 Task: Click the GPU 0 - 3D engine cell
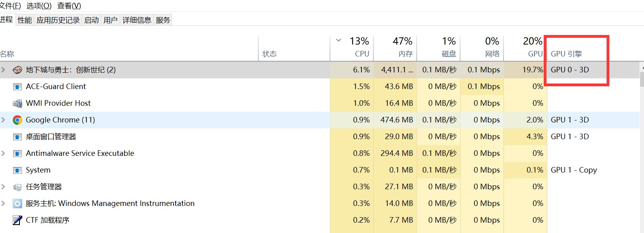570,70
